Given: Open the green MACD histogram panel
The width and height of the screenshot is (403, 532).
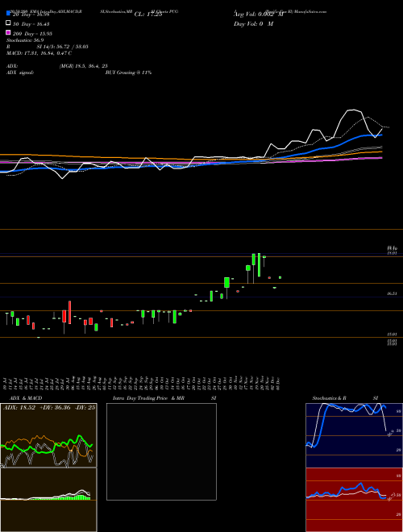Looking at the screenshot, I should (x=48, y=500).
